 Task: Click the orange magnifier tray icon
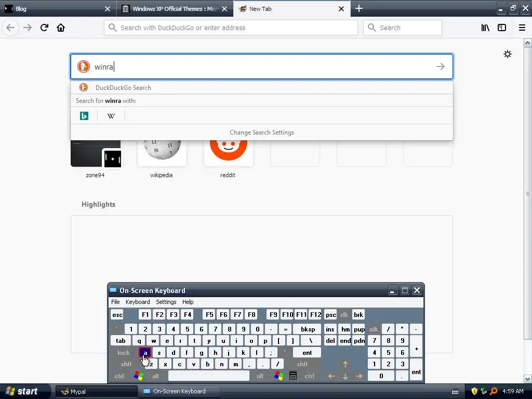(494, 391)
